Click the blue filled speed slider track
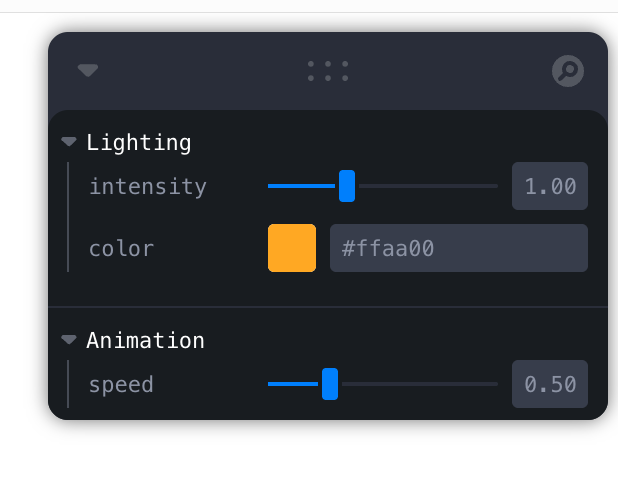This screenshot has width=618, height=482. click(293, 384)
